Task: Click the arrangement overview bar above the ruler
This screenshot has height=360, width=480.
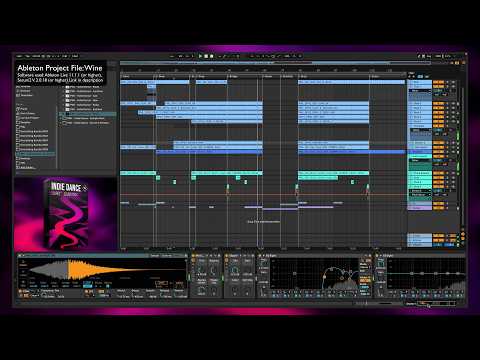Action: [x=275, y=63]
